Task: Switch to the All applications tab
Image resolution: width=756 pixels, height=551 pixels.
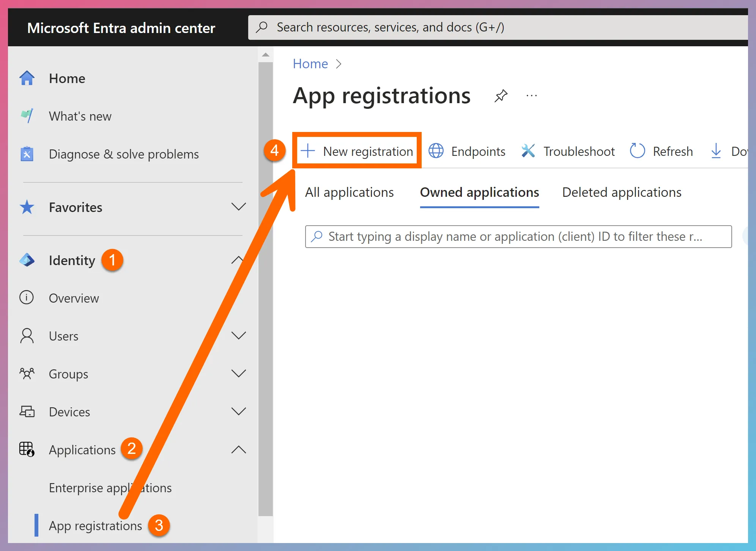Action: click(x=349, y=192)
